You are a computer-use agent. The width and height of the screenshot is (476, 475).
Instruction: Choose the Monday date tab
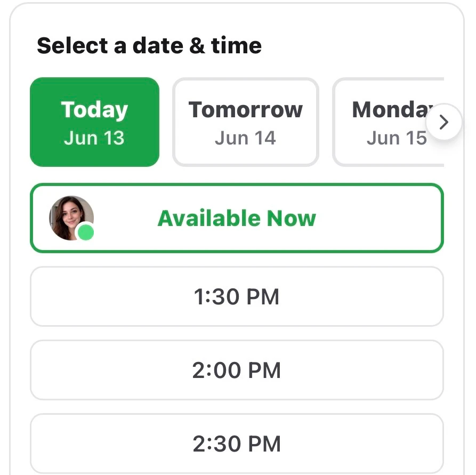point(388,122)
